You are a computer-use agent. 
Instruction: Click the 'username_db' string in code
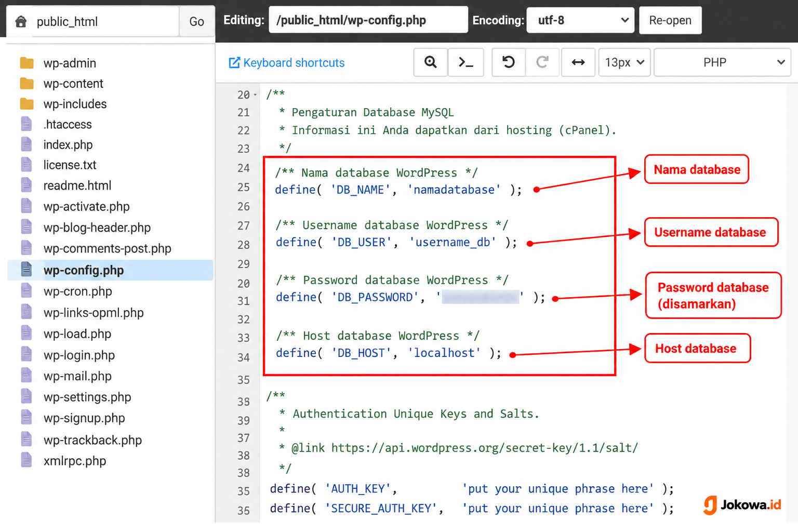[453, 242]
